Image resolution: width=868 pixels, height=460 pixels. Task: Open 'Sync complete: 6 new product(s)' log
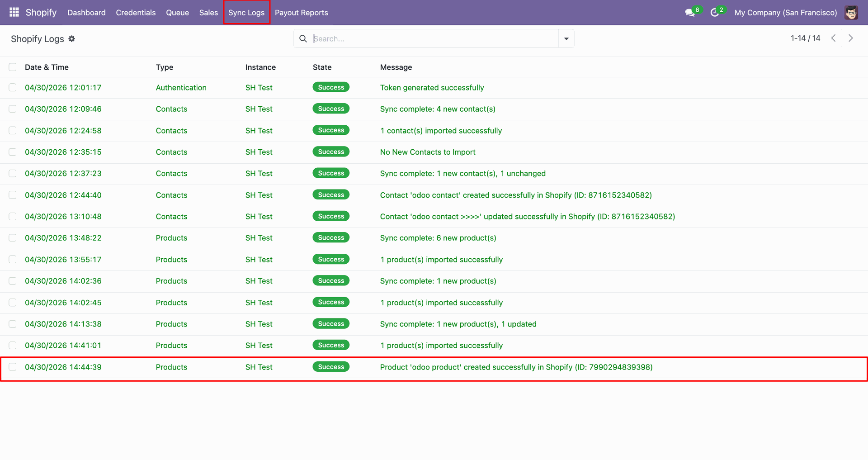pos(438,238)
